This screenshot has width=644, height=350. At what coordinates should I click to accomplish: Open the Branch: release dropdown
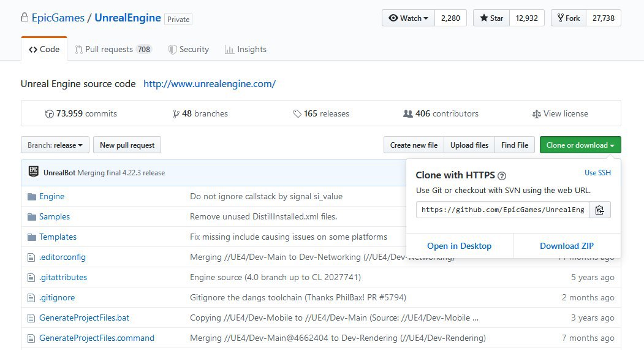55,145
